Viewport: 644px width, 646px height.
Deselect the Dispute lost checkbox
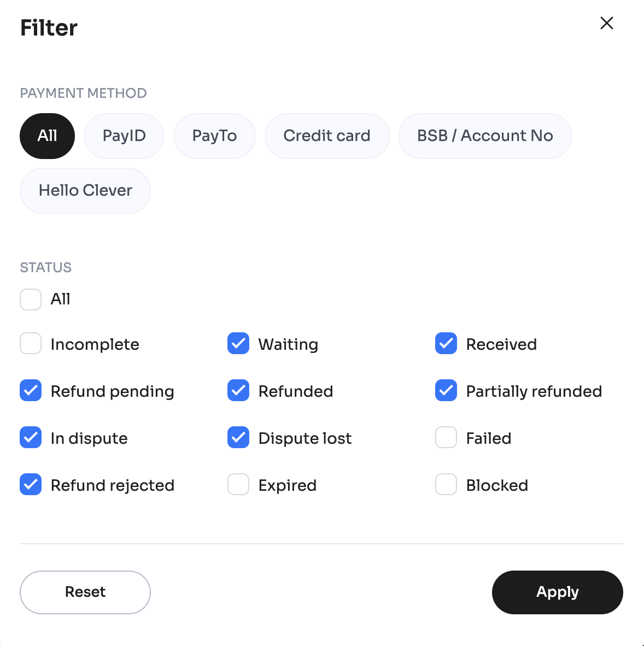[x=238, y=438]
